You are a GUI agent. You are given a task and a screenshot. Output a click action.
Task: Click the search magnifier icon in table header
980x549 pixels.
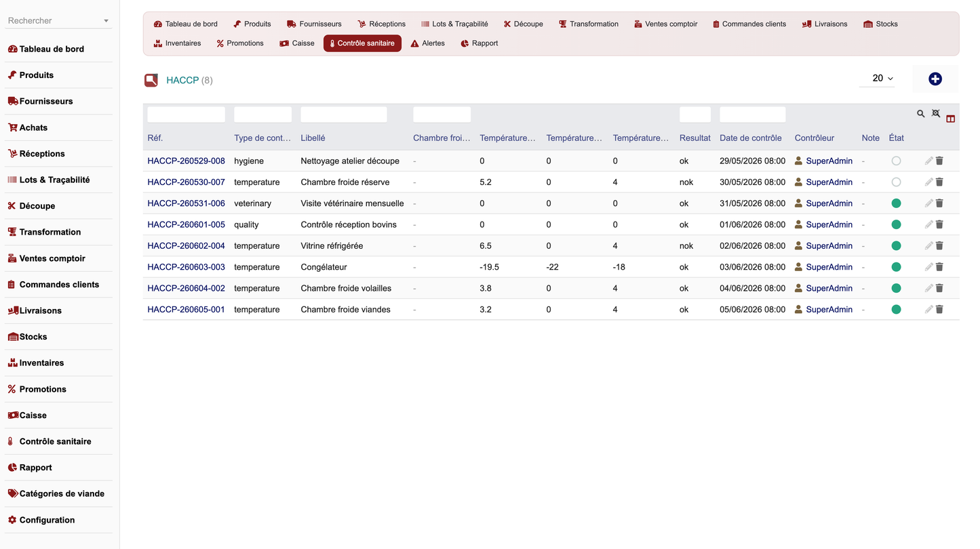pos(921,114)
